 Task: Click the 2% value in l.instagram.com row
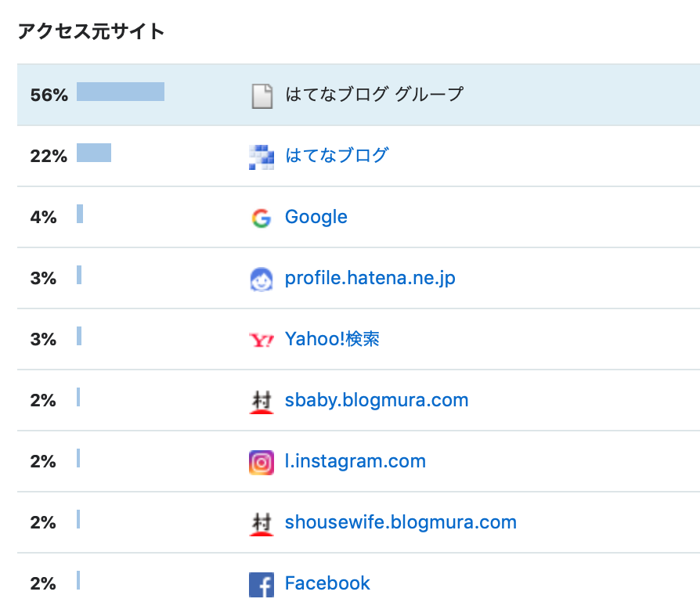coord(43,461)
